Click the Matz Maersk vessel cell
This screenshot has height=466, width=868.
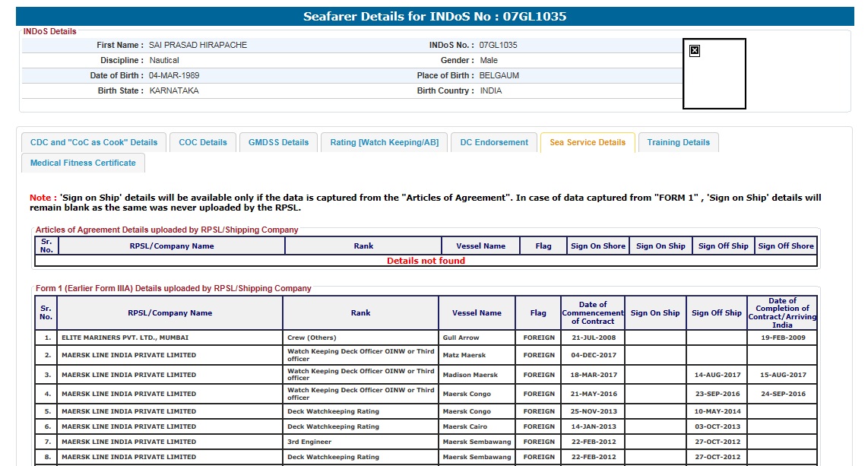coord(464,355)
